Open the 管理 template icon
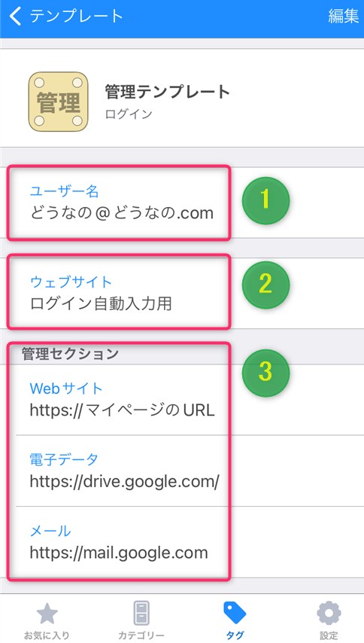This screenshot has width=364, height=643. 58,102
